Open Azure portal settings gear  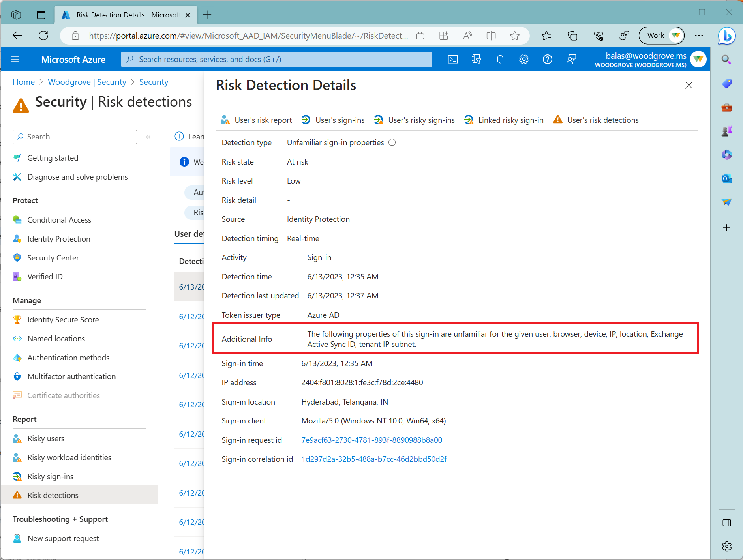click(x=524, y=59)
